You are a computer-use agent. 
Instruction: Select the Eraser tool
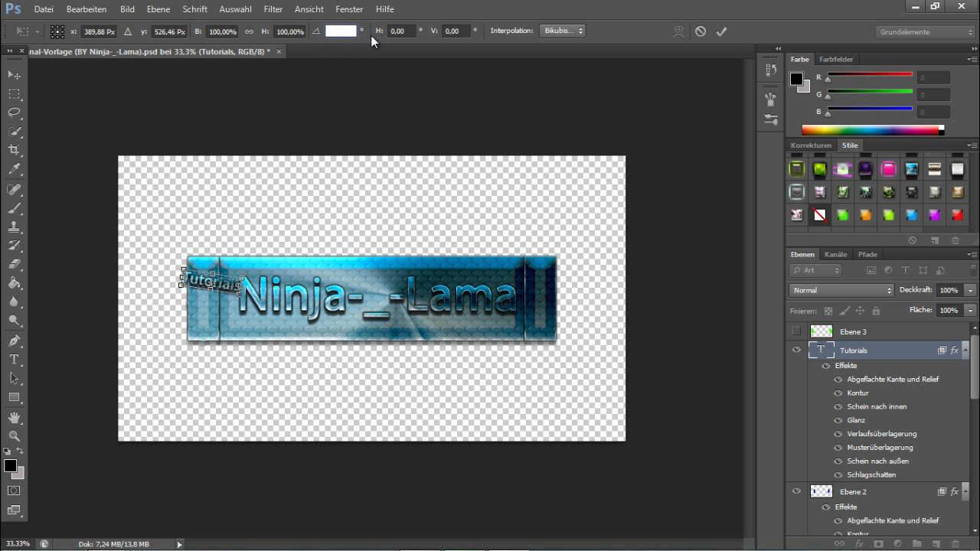click(15, 265)
